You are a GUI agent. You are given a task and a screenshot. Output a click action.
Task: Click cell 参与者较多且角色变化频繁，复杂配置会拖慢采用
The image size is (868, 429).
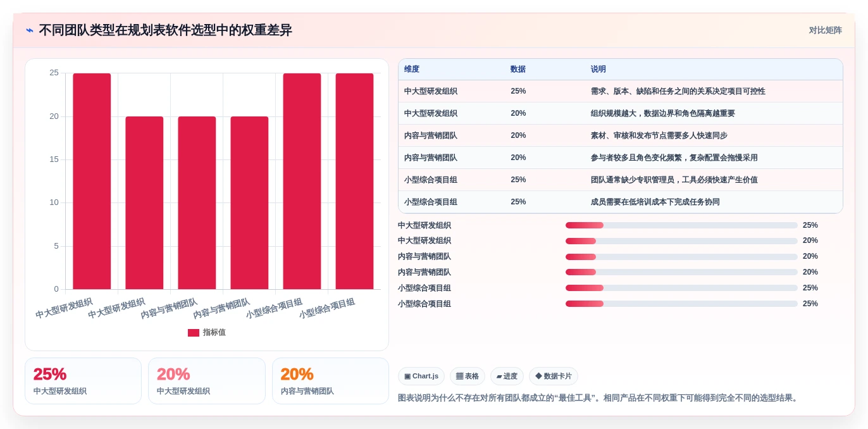point(674,158)
